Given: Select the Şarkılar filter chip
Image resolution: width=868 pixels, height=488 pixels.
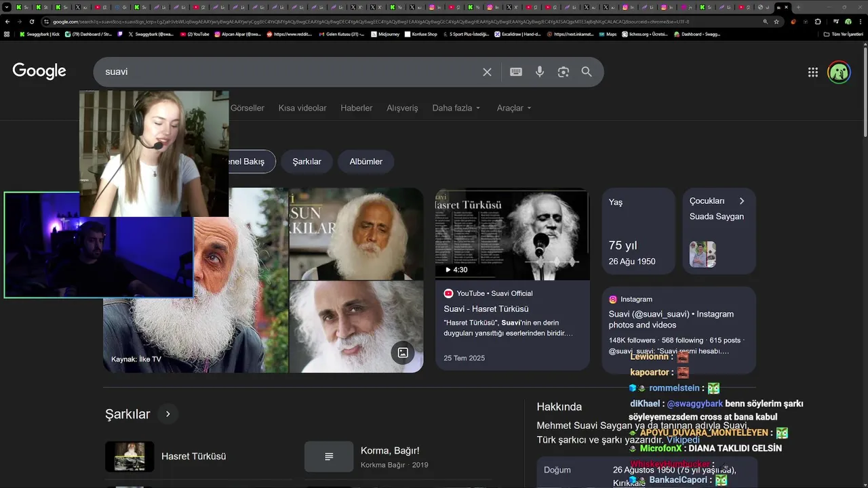Looking at the screenshot, I should (307, 161).
